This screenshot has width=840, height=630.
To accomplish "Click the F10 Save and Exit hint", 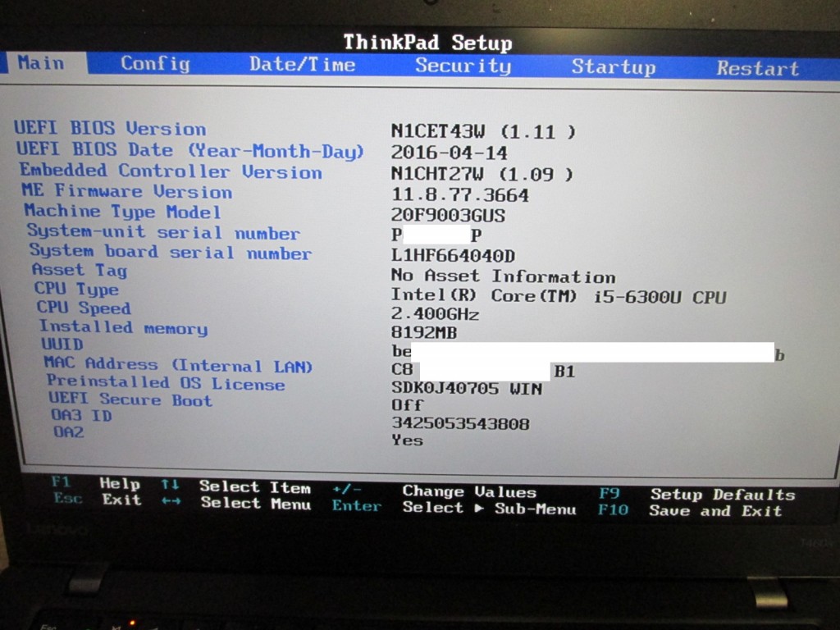I will coord(689,510).
